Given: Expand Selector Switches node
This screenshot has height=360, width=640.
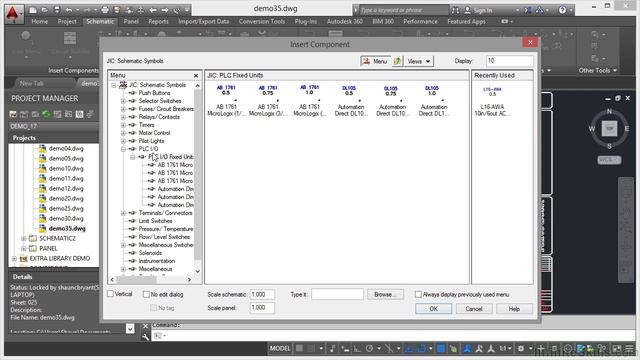Looking at the screenshot, I should coord(123,101).
